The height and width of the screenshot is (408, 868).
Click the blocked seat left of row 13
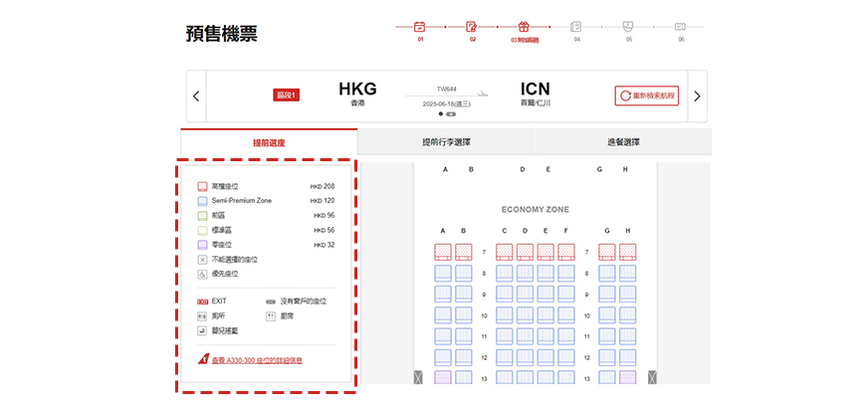pos(418,377)
